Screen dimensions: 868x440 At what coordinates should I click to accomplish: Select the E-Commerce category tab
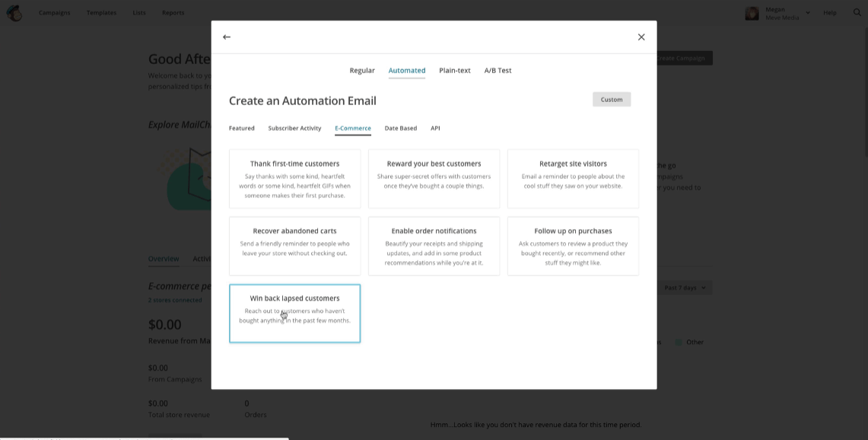click(353, 128)
